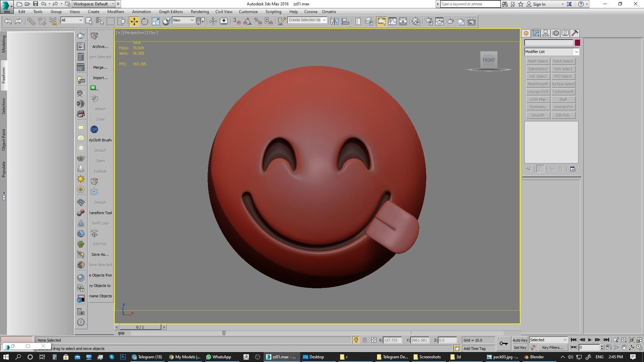Open the Modifiers menu
The height and width of the screenshot is (362, 644).
(115, 12)
